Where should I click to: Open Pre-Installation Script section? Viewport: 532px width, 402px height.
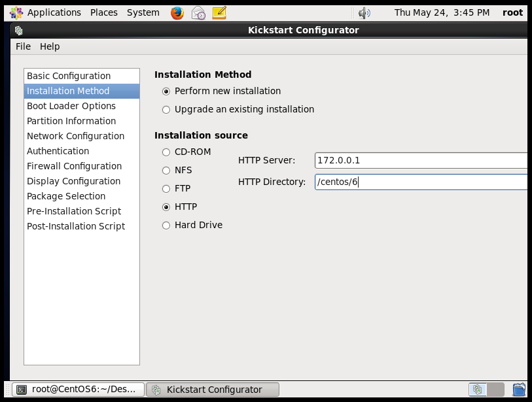(x=82, y=211)
